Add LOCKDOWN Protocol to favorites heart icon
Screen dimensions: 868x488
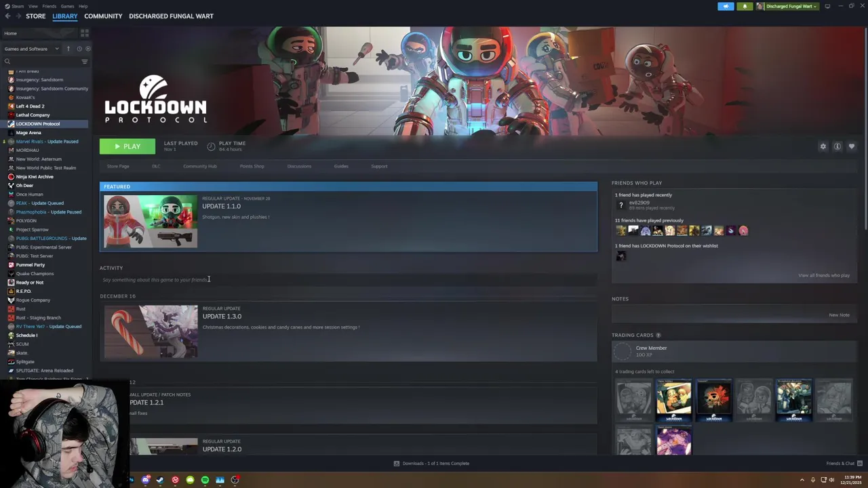pyautogui.click(x=852, y=146)
